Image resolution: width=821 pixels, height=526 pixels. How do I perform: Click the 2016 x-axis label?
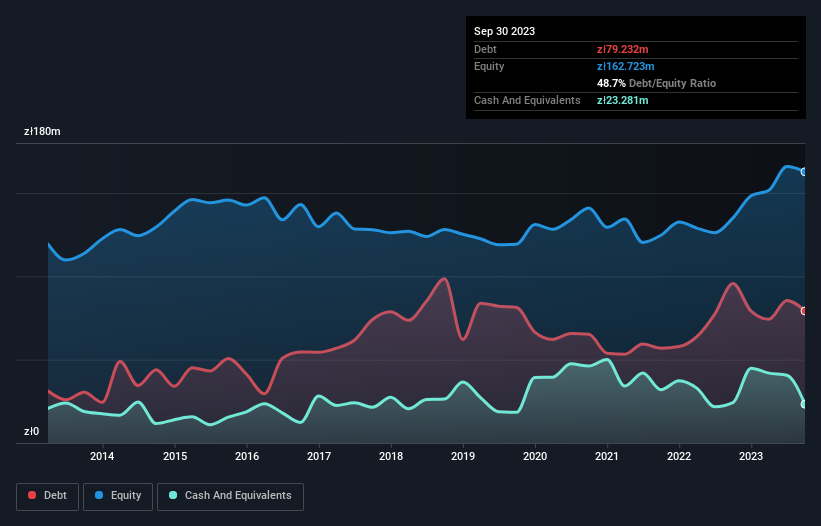click(247, 456)
